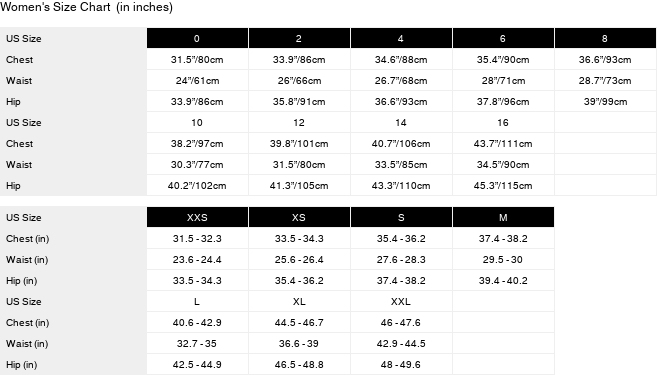The height and width of the screenshot is (375, 657).
Task: Select chest range 37.4 - 38.2
Action: (x=503, y=238)
